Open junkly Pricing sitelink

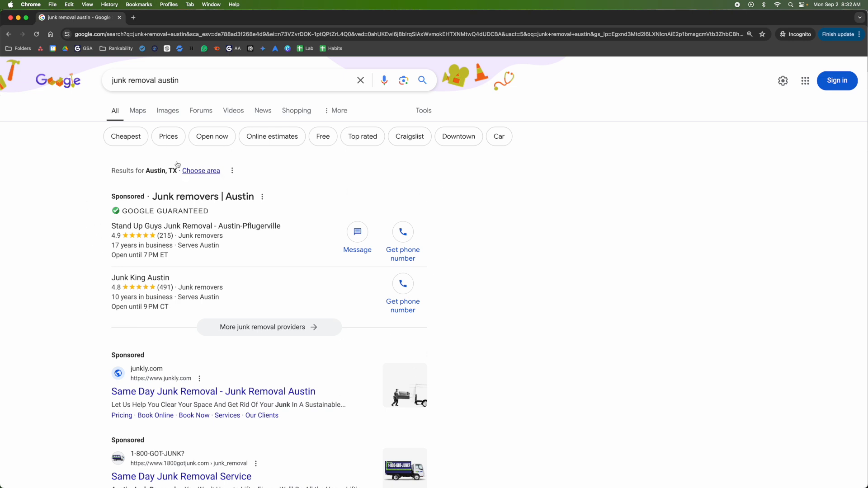pyautogui.click(x=122, y=416)
